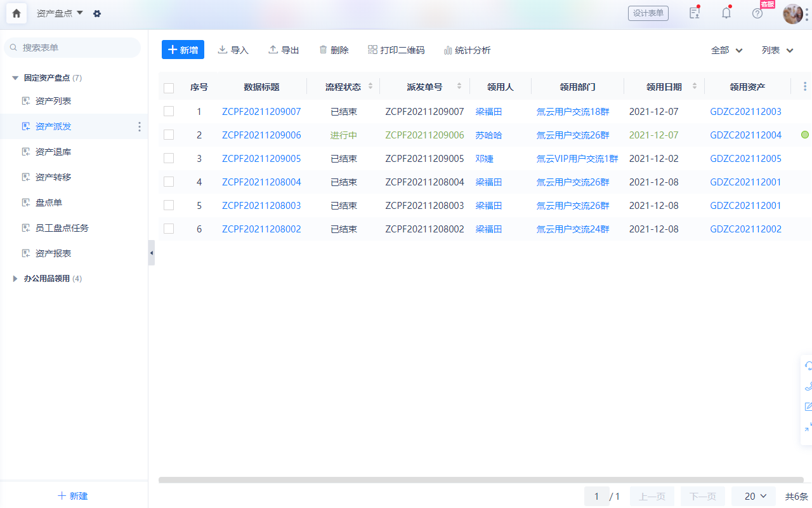Open the 资产盘点 app dropdown
The height and width of the screenshot is (508, 812).
[60, 13]
